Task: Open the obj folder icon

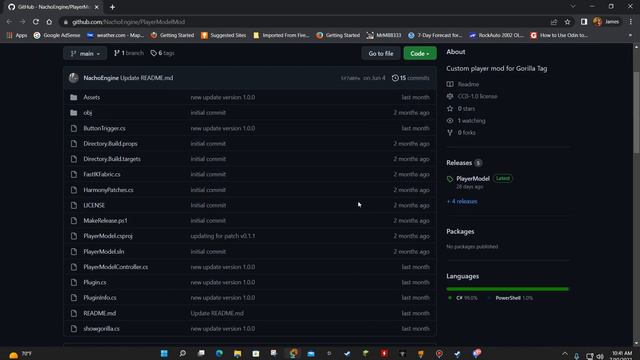Action: pyautogui.click(x=73, y=113)
